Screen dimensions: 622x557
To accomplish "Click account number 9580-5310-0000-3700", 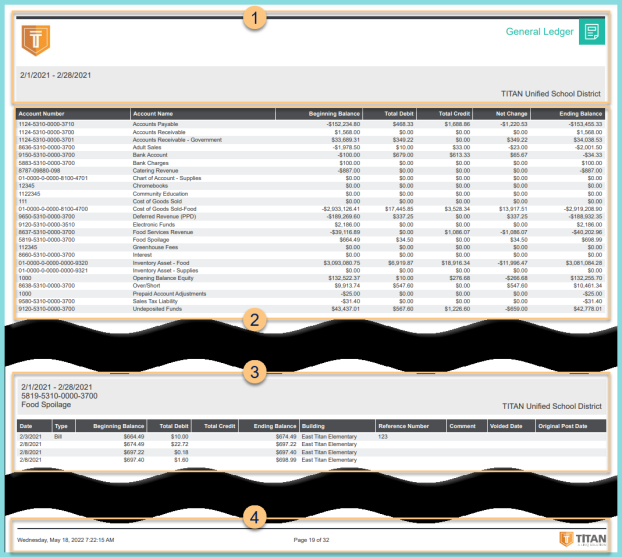I will [x=46, y=302].
